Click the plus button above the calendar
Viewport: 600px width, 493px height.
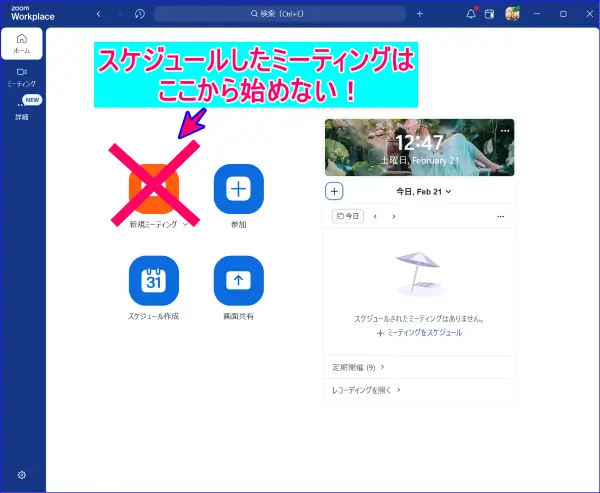(334, 191)
